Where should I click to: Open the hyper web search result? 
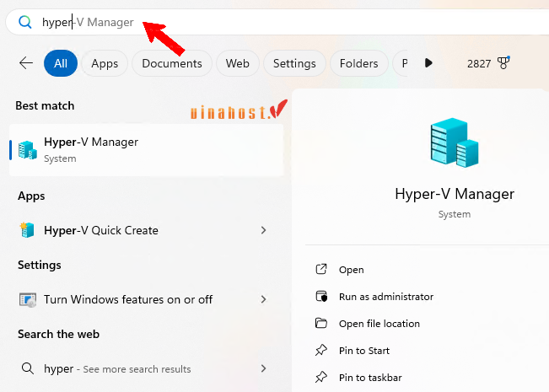point(147,368)
